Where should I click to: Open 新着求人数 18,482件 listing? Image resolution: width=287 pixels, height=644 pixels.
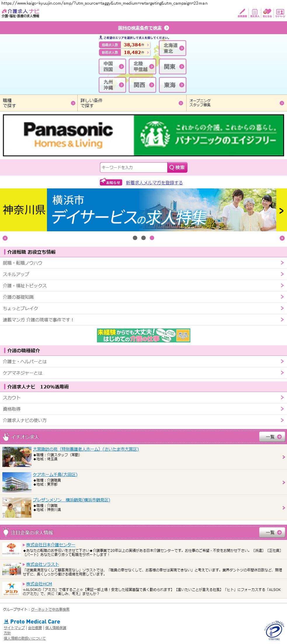pos(125,52)
